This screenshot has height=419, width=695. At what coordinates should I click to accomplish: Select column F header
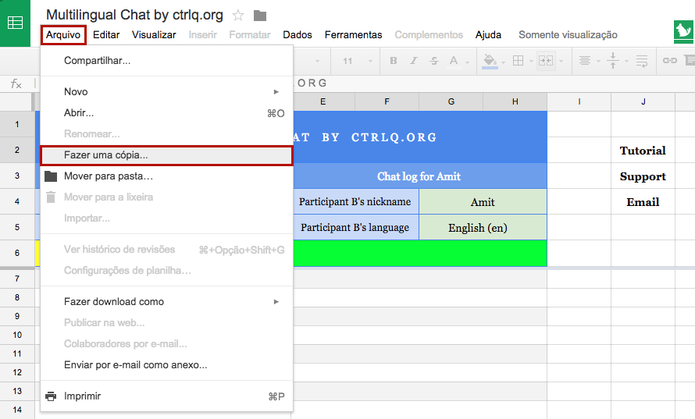tap(387, 102)
